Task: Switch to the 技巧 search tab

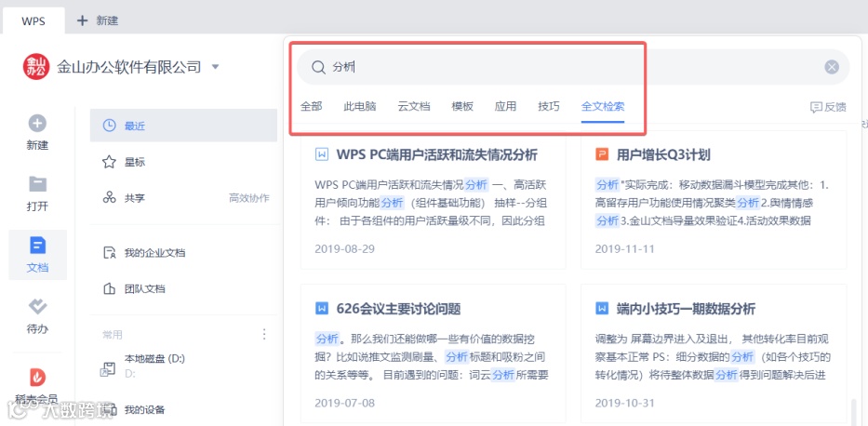Action: tap(549, 106)
